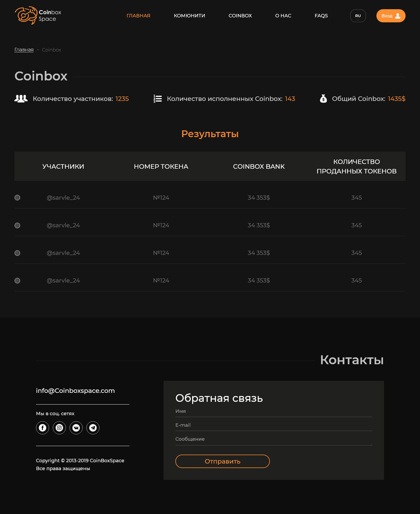Follow the Главная breadcrumb link
This screenshot has width=420, height=514.
coord(24,50)
